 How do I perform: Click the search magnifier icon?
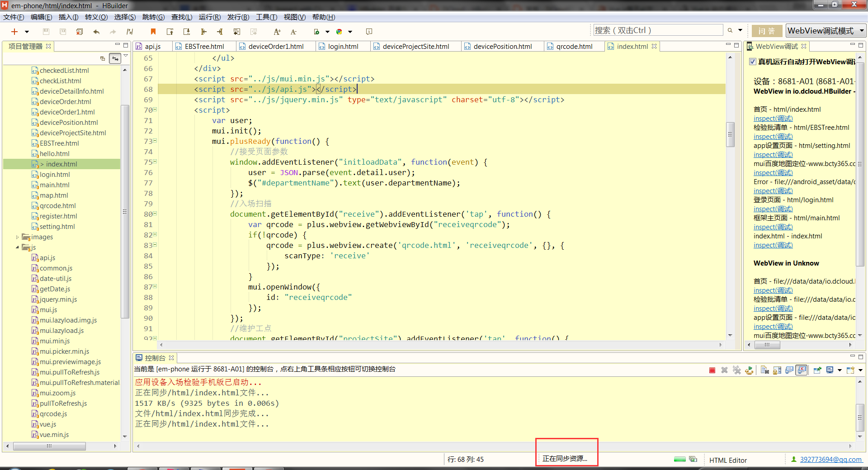pyautogui.click(x=730, y=30)
